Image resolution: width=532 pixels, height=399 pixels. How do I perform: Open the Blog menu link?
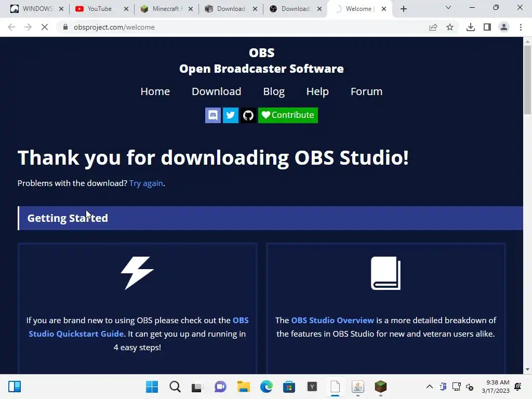[x=274, y=91]
